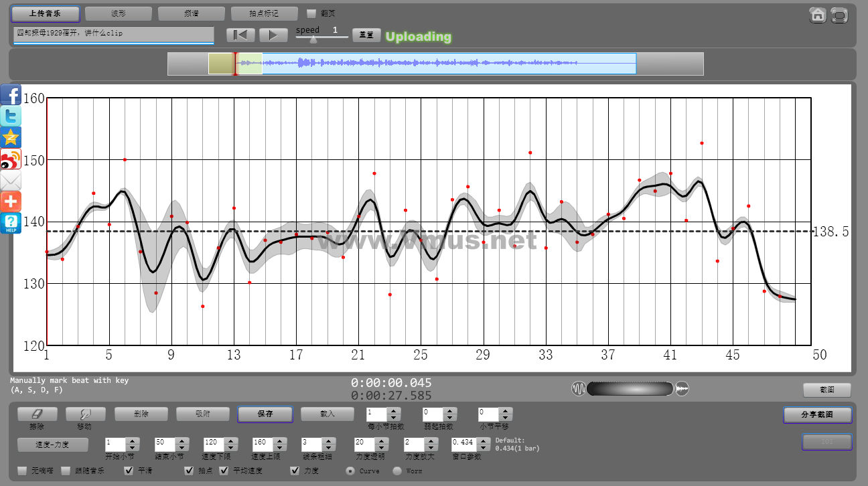Click the 上传音乐 upload music tab

pyautogui.click(x=45, y=13)
